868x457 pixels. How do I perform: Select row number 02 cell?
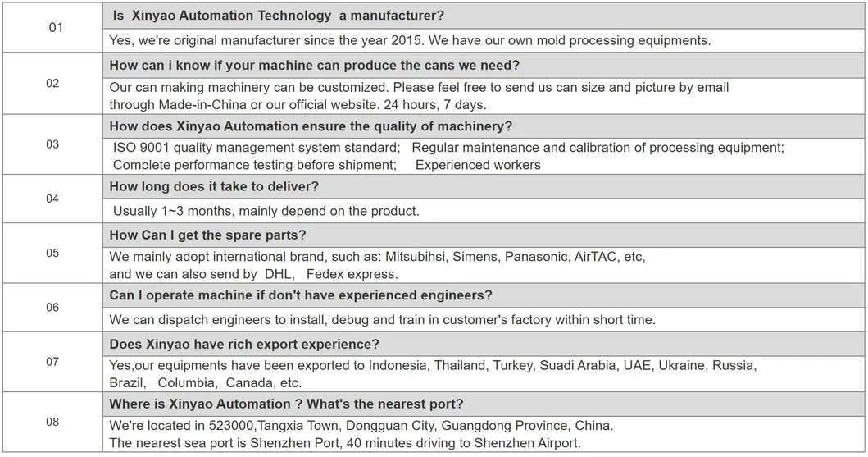pyautogui.click(x=54, y=84)
